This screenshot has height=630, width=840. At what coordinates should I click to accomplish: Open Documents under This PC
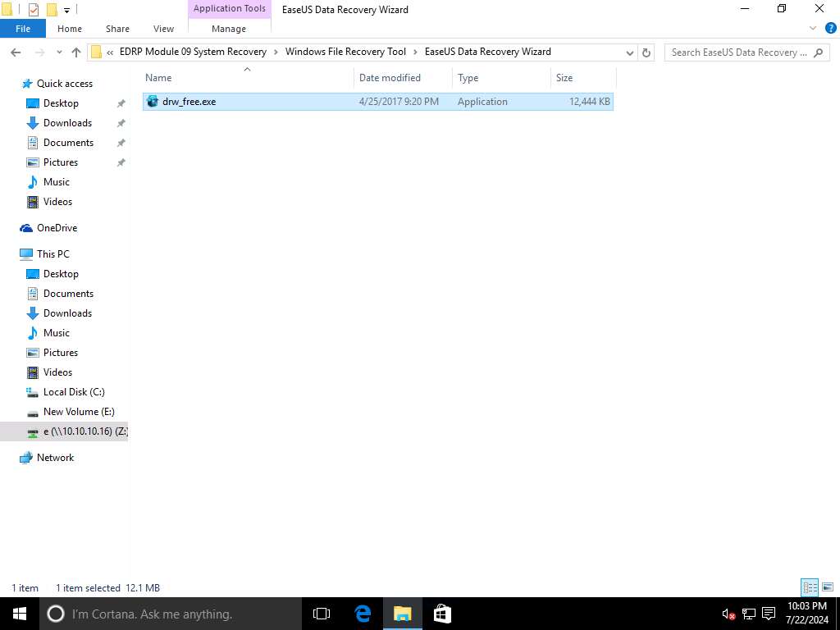click(x=68, y=294)
